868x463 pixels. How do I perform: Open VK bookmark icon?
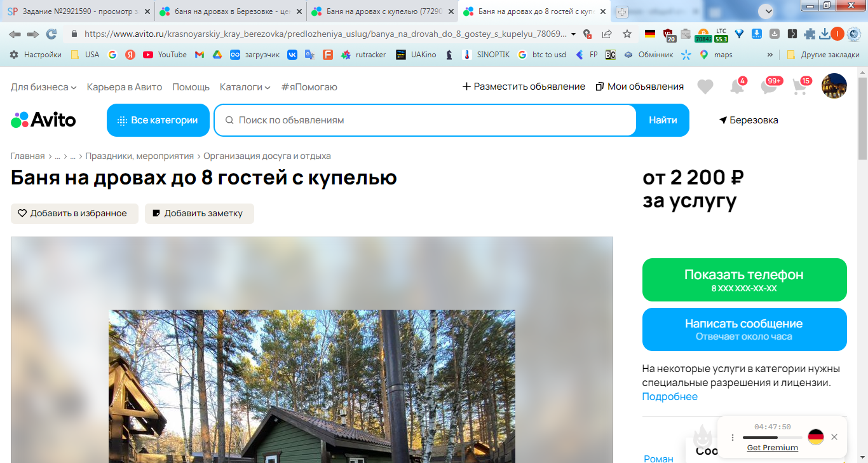292,55
